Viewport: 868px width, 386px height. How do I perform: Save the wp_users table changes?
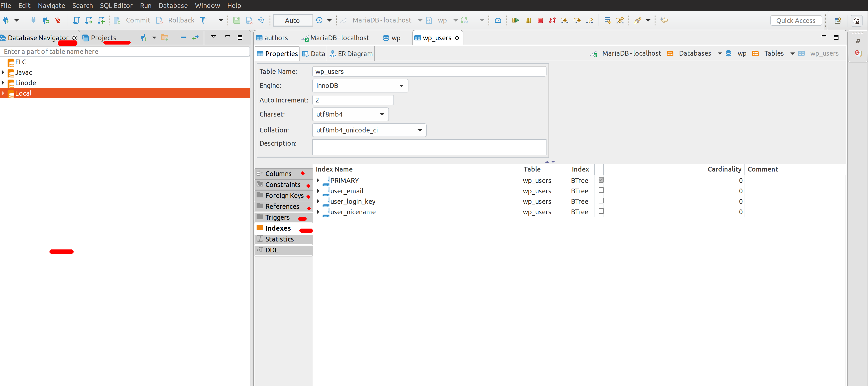237,20
